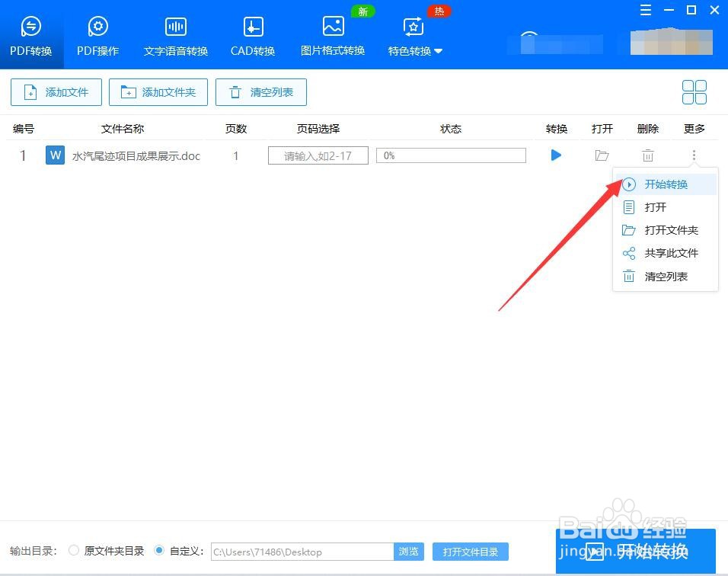Select 共享此文件 in the context menu
Image resolution: width=728 pixels, height=576 pixels.
[666, 253]
